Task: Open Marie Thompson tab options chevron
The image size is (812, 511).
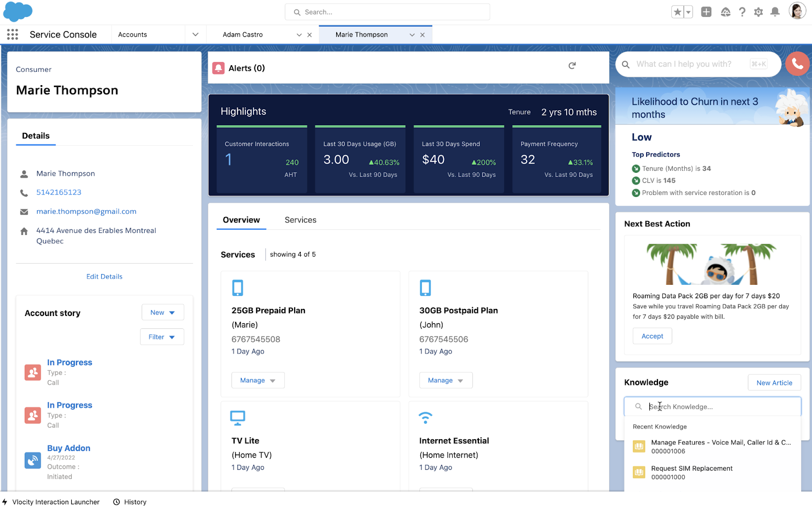Action: coord(412,35)
